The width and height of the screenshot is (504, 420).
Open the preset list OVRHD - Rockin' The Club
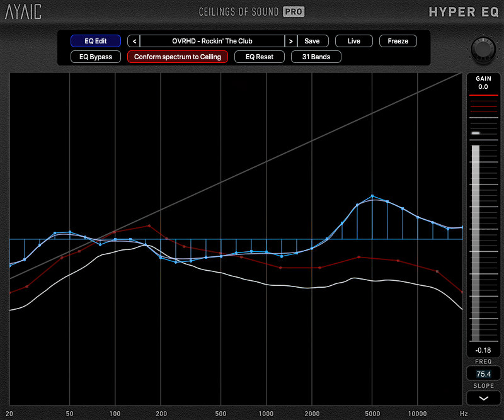tap(212, 41)
